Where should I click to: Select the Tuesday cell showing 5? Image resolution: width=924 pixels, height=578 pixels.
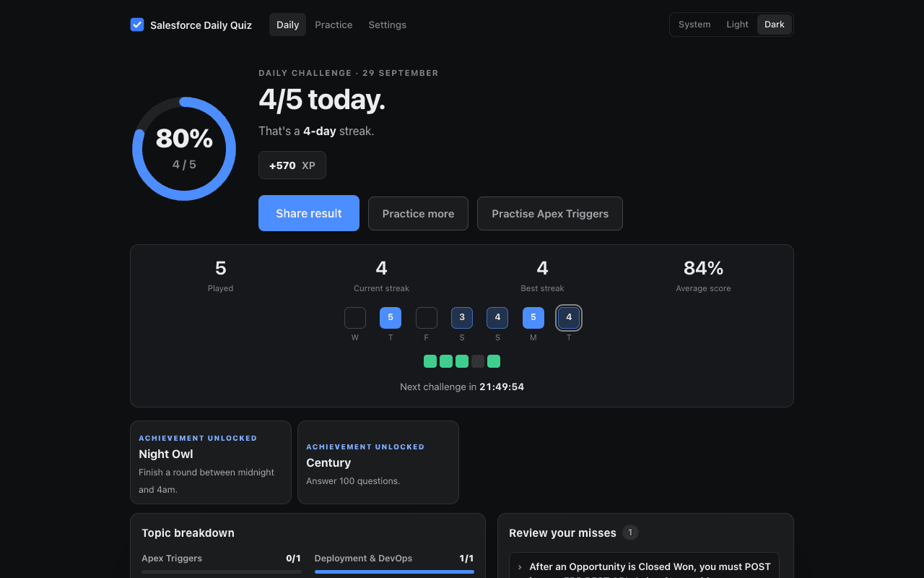[x=391, y=318]
